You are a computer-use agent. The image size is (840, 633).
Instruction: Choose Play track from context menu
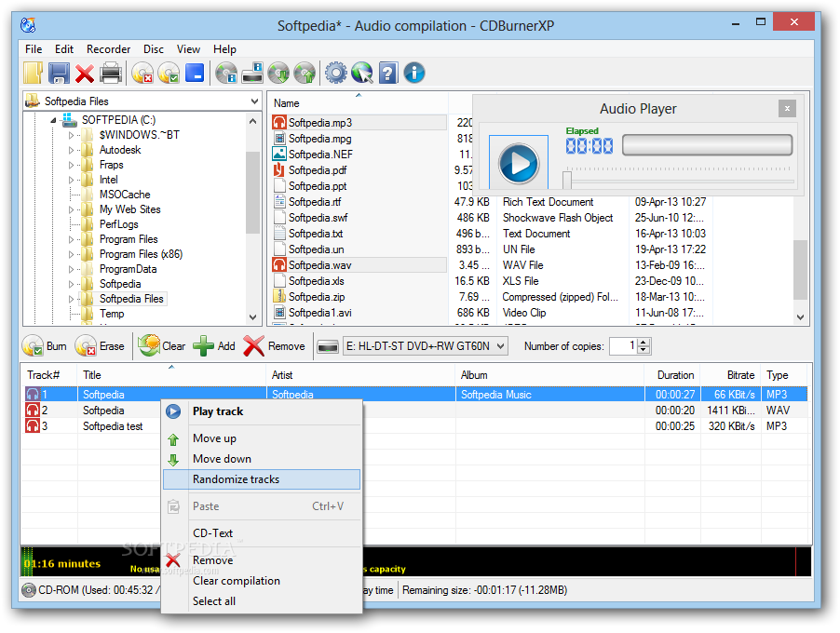click(262, 411)
